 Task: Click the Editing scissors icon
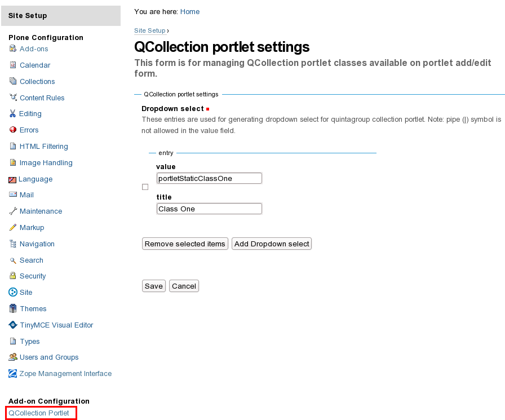point(13,114)
